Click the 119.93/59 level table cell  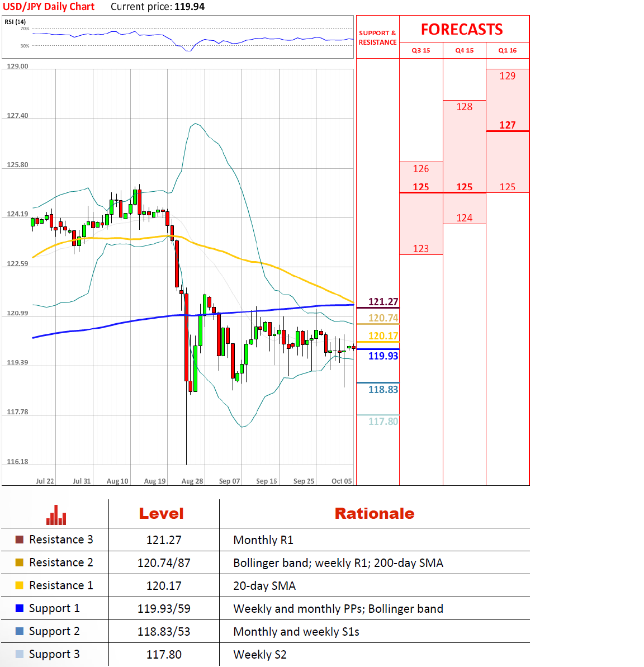point(164,609)
